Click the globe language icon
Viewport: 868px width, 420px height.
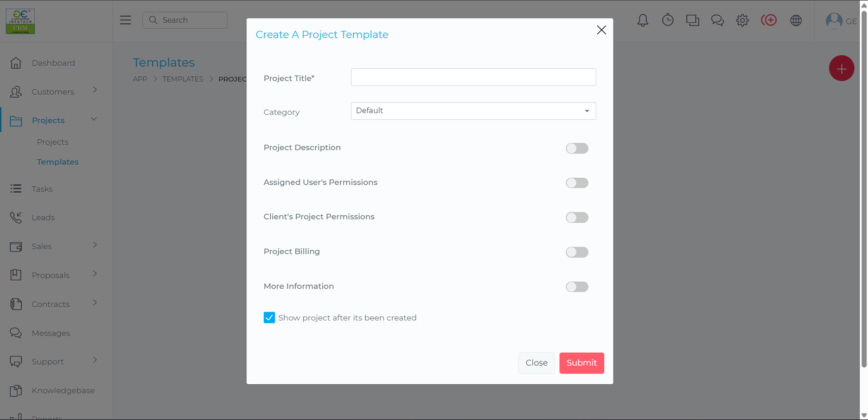795,20
